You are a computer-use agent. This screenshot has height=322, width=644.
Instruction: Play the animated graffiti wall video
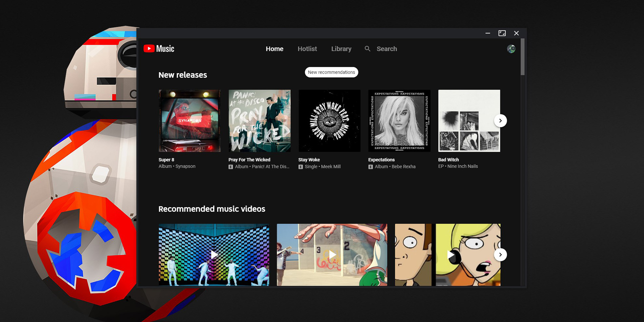(x=332, y=255)
